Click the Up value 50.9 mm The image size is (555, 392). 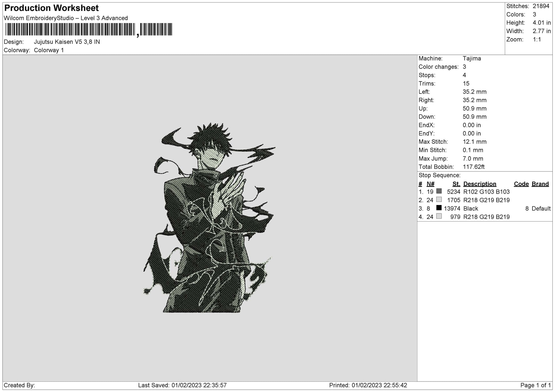(x=475, y=109)
